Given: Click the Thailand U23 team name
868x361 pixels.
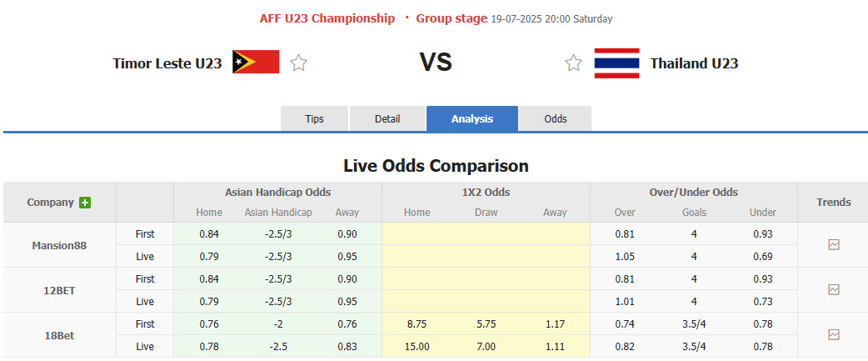Looking at the screenshot, I should (x=694, y=63).
